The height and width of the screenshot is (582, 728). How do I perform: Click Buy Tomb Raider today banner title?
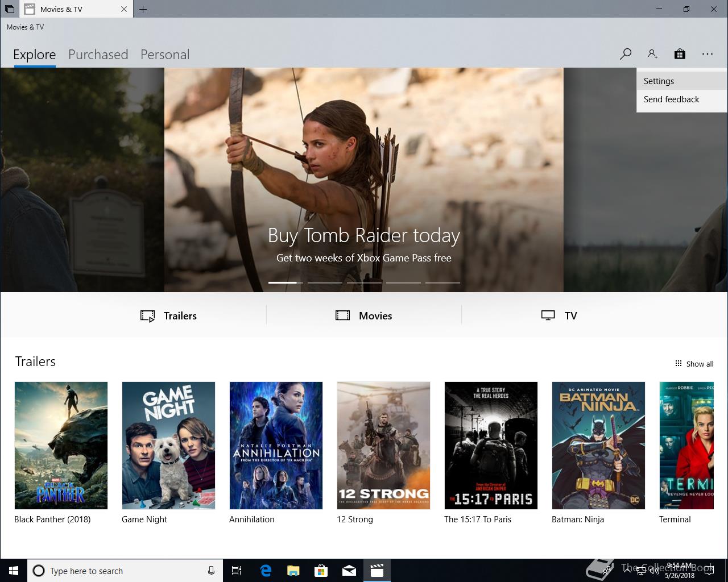coord(364,235)
